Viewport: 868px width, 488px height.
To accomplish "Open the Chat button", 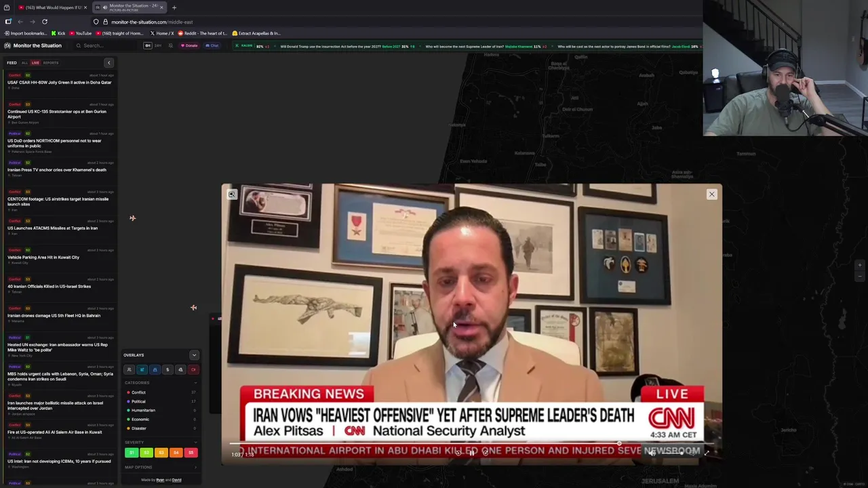I will pyautogui.click(x=212, y=45).
